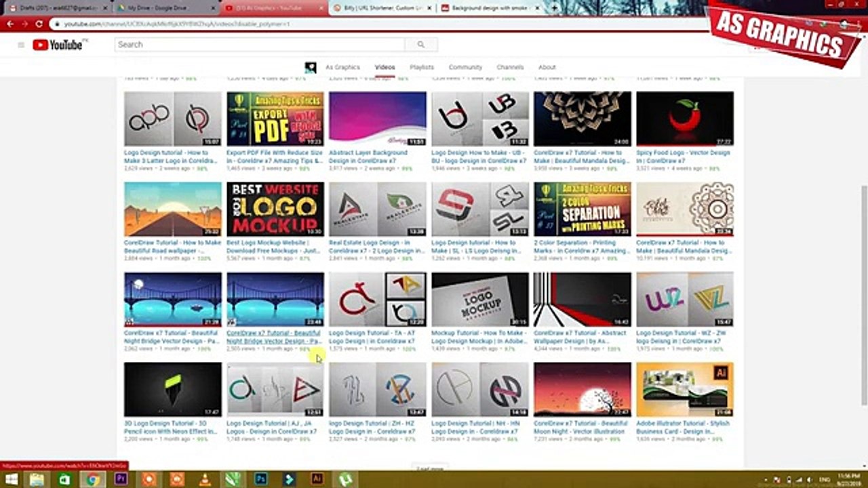Open the 2 Color Separation video thumbnail
This screenshot has height=488, width=868.
click(x=583, y=209)
